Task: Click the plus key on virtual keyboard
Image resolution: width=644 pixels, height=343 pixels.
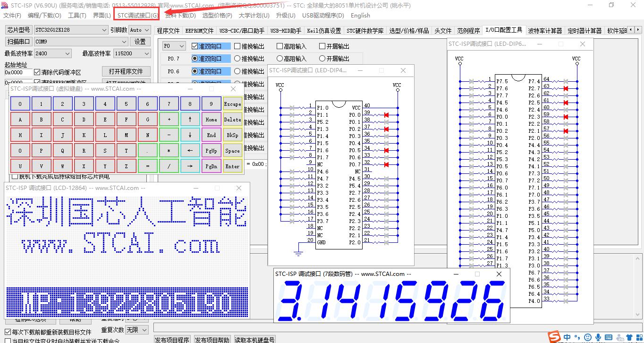Action: click(169, 120)
